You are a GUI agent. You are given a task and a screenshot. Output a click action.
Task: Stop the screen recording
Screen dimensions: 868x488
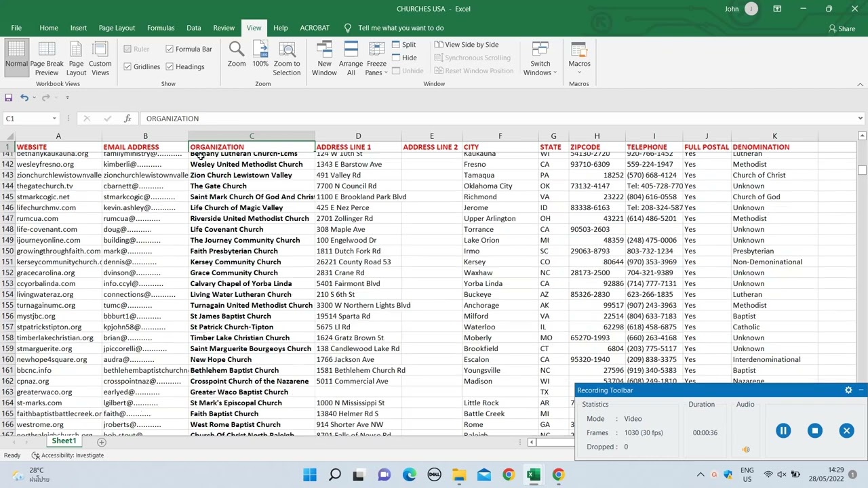click(x=815, y=431)
